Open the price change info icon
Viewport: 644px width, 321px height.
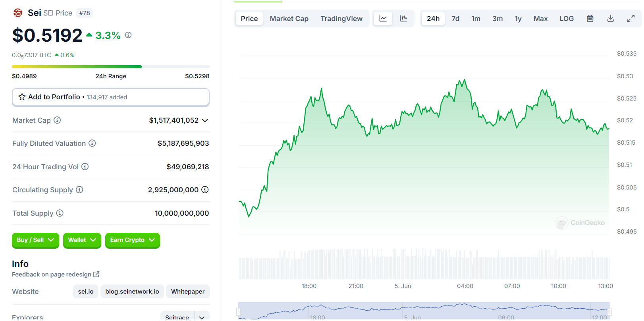[128, 35]
